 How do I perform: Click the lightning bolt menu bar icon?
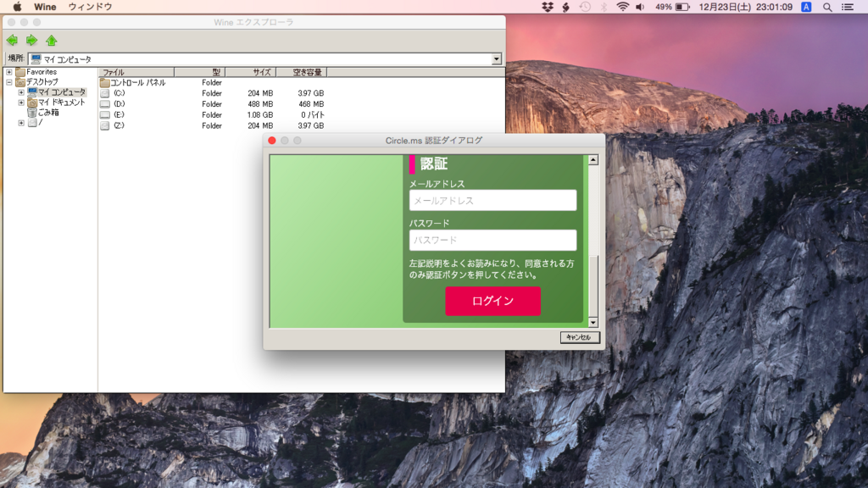coord(565,7)
